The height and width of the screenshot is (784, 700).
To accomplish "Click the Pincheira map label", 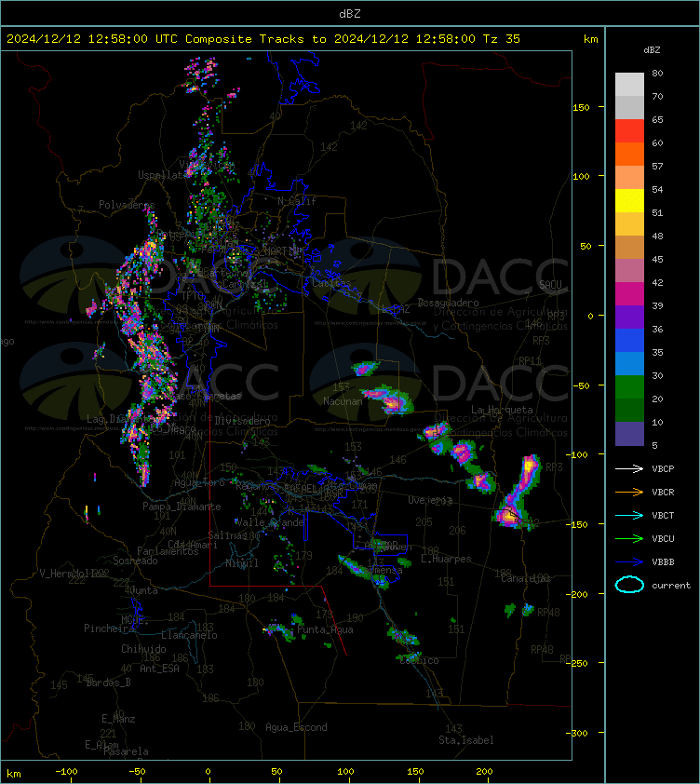I will 109,628.
